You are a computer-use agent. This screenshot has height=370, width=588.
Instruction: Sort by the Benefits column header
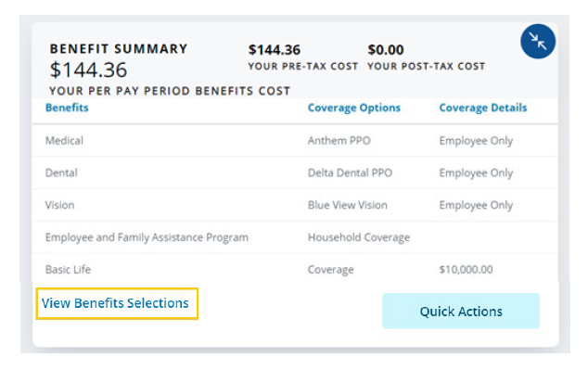point(67,108)
